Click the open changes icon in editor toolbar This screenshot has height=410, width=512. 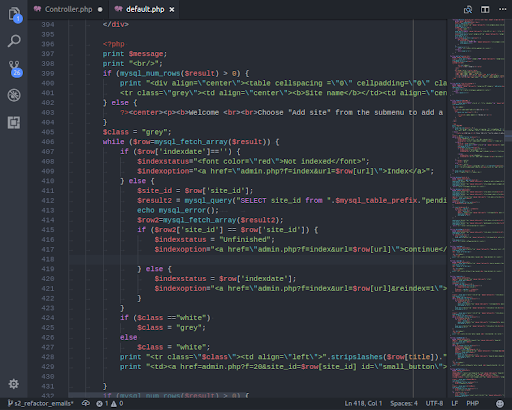(468, 10)
